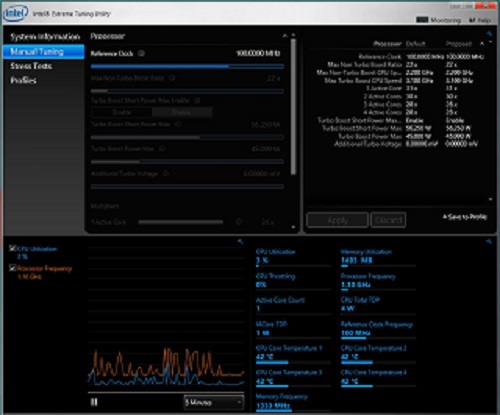Click Save to Profile link
This screenshot has height=415, width=500.
pyautogui.click(x=465, y=217)
